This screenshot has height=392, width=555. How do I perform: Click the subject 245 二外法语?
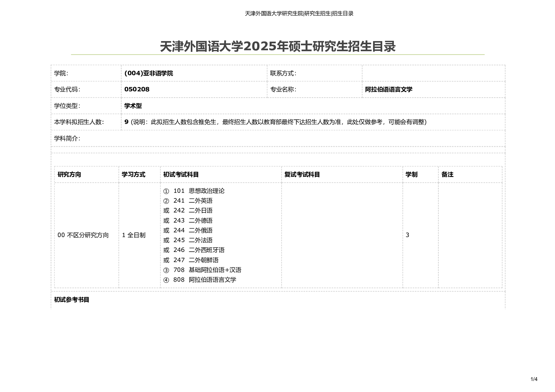(x=193, y=240)
